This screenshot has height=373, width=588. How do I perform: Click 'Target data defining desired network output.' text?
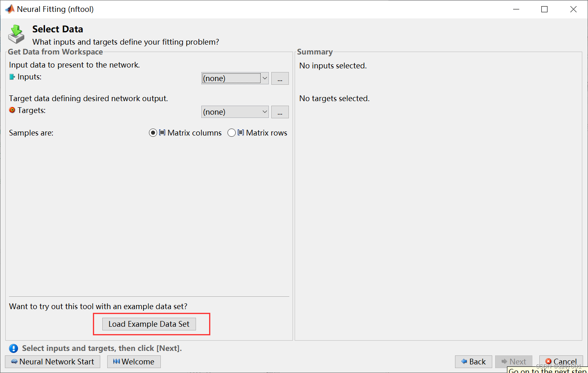88,98
